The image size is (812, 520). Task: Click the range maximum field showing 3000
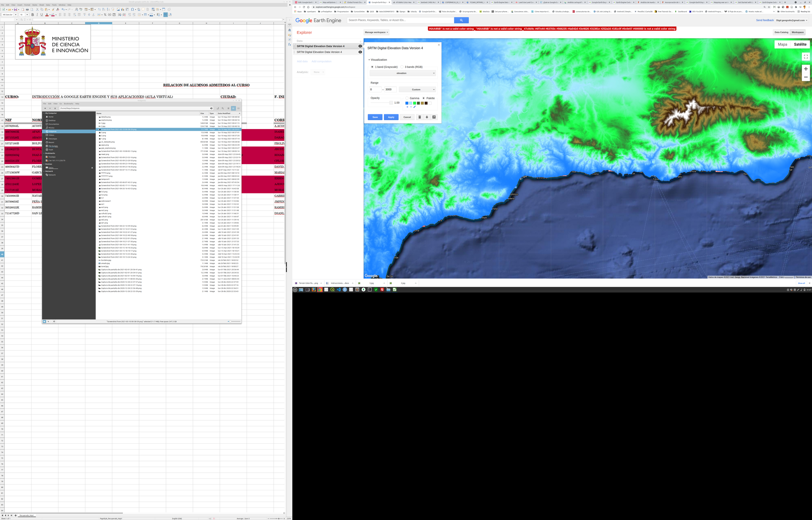(x=390, y=89)
